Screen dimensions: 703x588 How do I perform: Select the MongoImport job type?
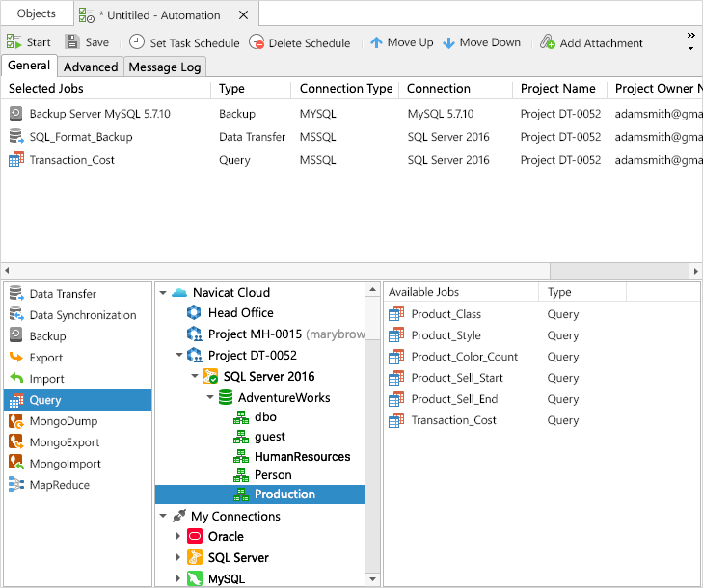click(77, 464)
